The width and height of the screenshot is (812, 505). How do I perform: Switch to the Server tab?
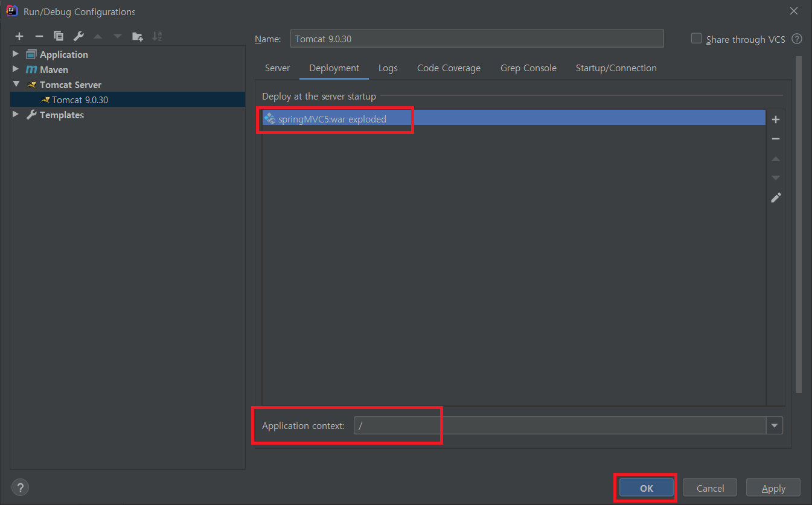pos(278,68)
